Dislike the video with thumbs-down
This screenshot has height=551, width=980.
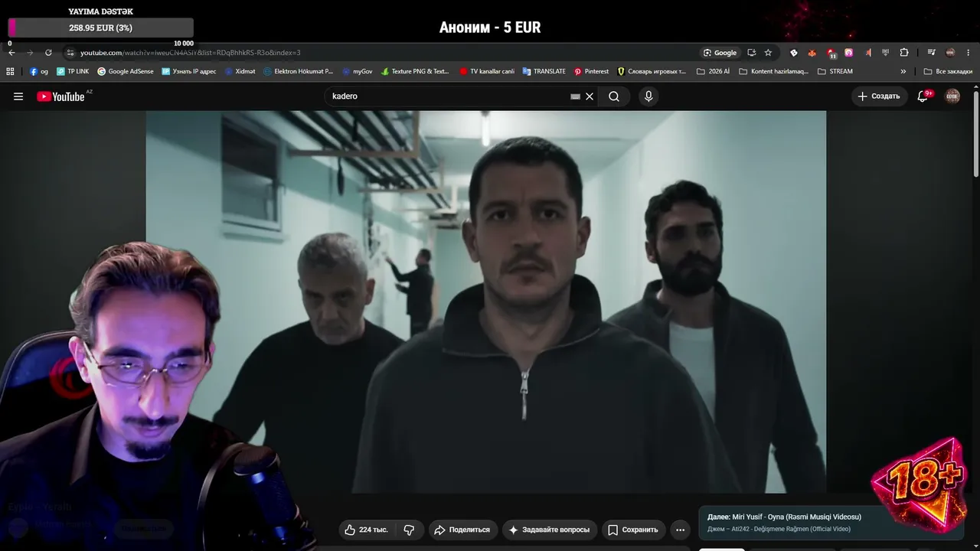(409, 530)
